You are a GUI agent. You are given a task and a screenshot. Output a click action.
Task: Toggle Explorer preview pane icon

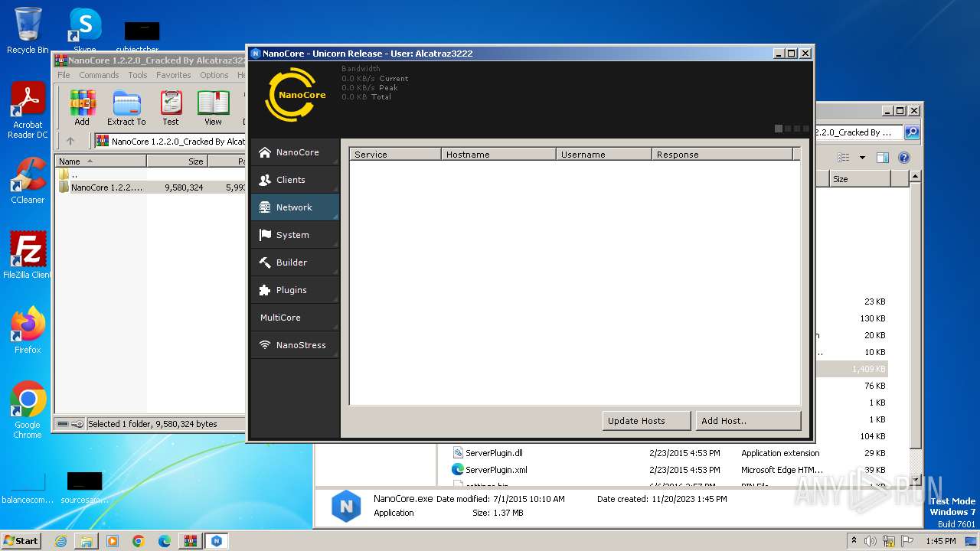click(882, 158)
